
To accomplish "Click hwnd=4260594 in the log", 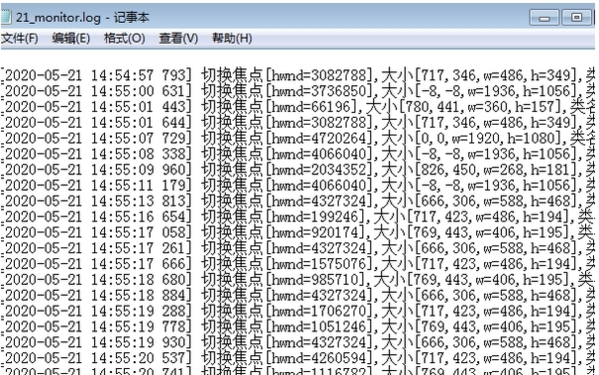I will tap(320, 358).
